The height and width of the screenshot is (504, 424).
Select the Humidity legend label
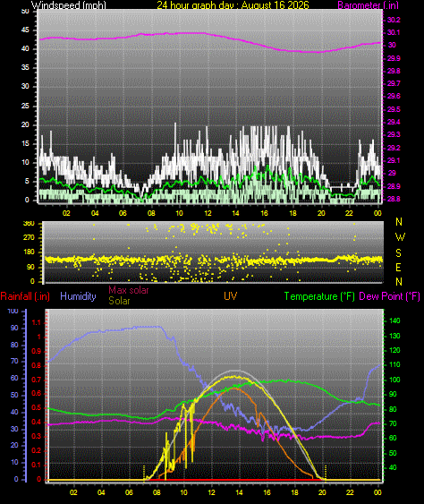coord(78,296)
